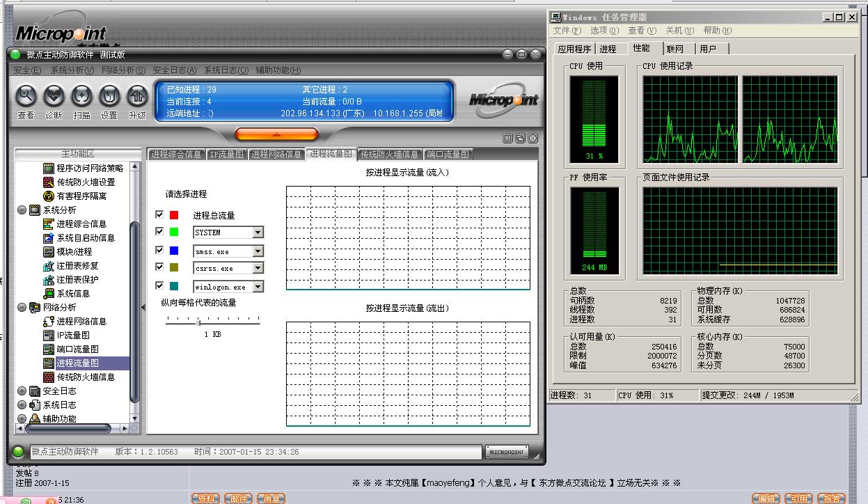Uncheck the winlogon.exe process checkbox
This screenshot has height=504, width=868.
159,285
